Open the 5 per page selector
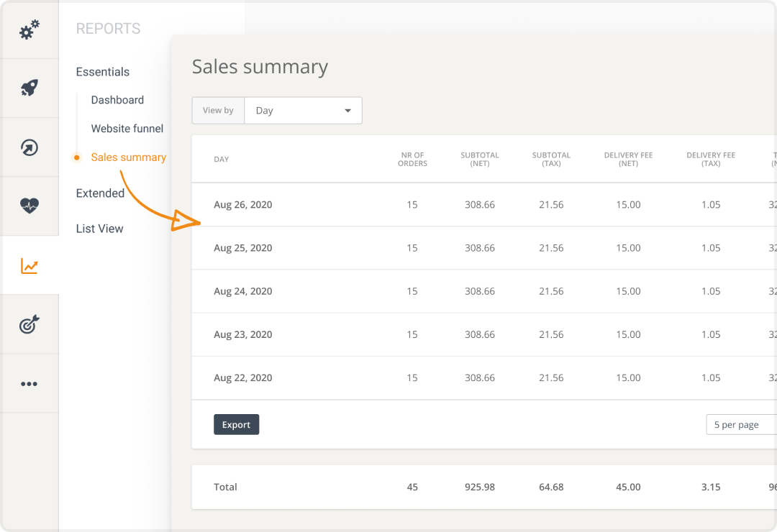The height and width of the screenshot is (532, 777). pos(740,425)
